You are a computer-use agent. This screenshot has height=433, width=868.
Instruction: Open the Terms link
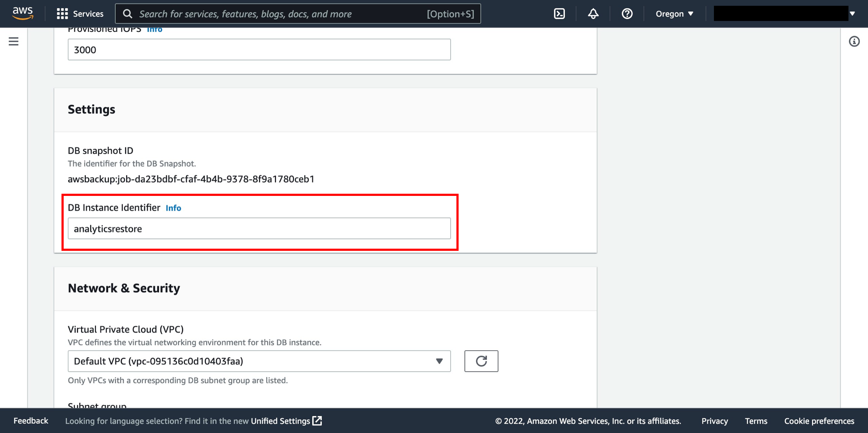756,421
